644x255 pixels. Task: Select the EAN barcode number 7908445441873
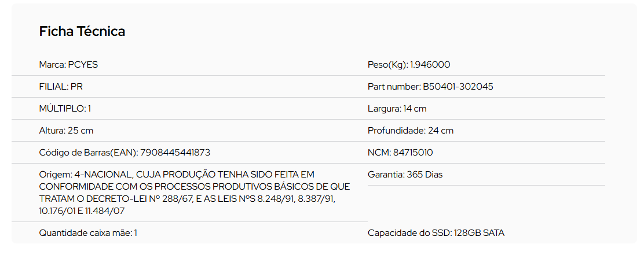coord(175,153)
